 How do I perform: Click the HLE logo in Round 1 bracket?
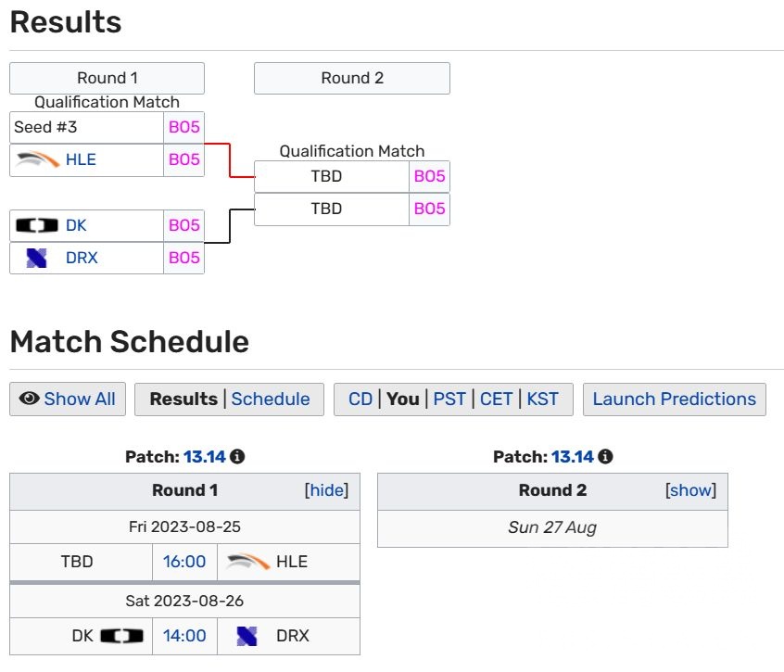click(38, 159)
